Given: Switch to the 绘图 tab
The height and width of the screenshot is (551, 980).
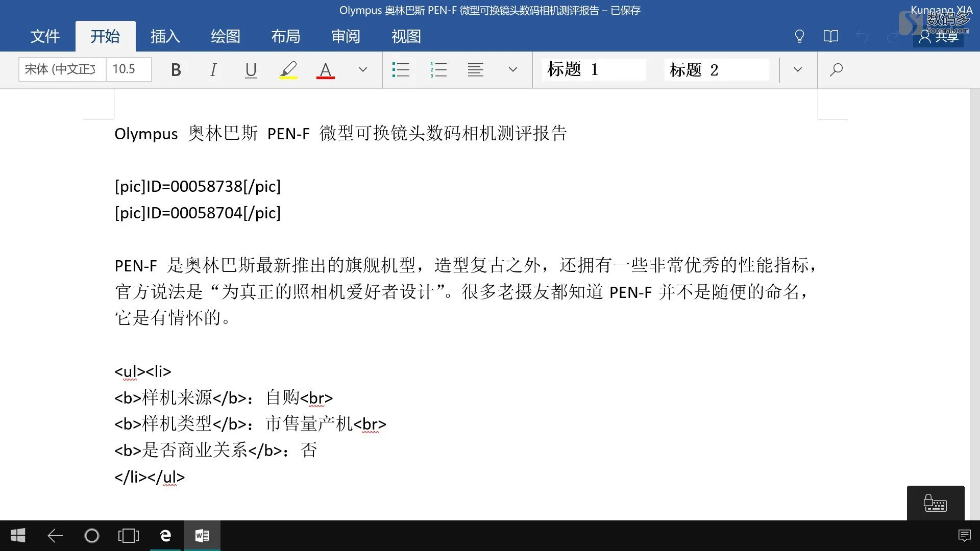Looking at the screenshot, I should [226, 36].
